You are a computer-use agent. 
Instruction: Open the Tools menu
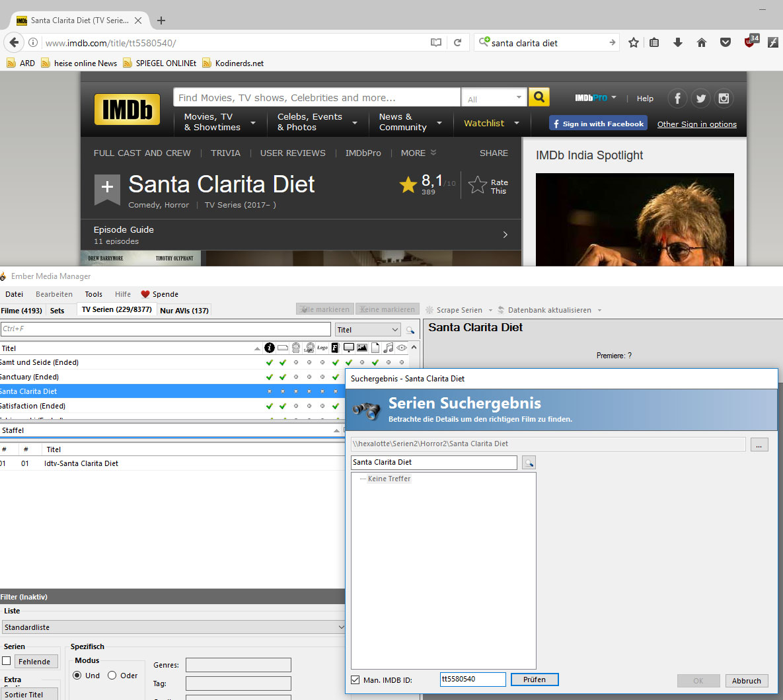[x=93, y=294]
